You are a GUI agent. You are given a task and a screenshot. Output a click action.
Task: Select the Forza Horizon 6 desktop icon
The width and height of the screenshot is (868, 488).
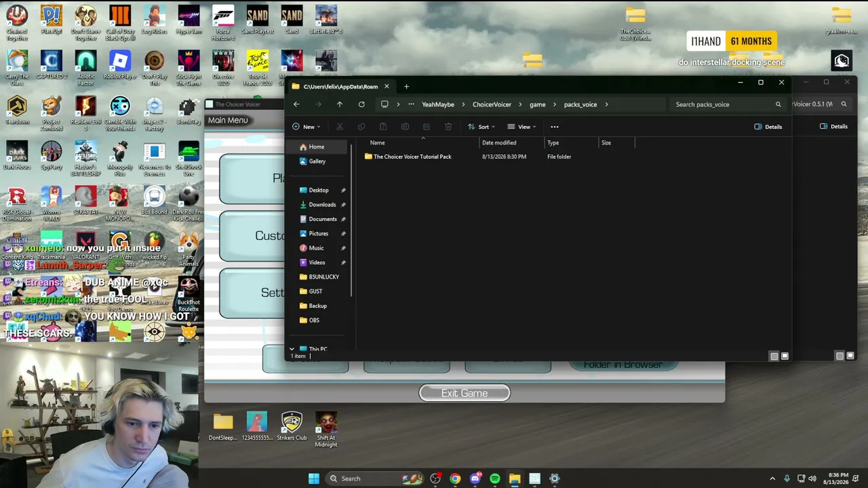point(223,22)
